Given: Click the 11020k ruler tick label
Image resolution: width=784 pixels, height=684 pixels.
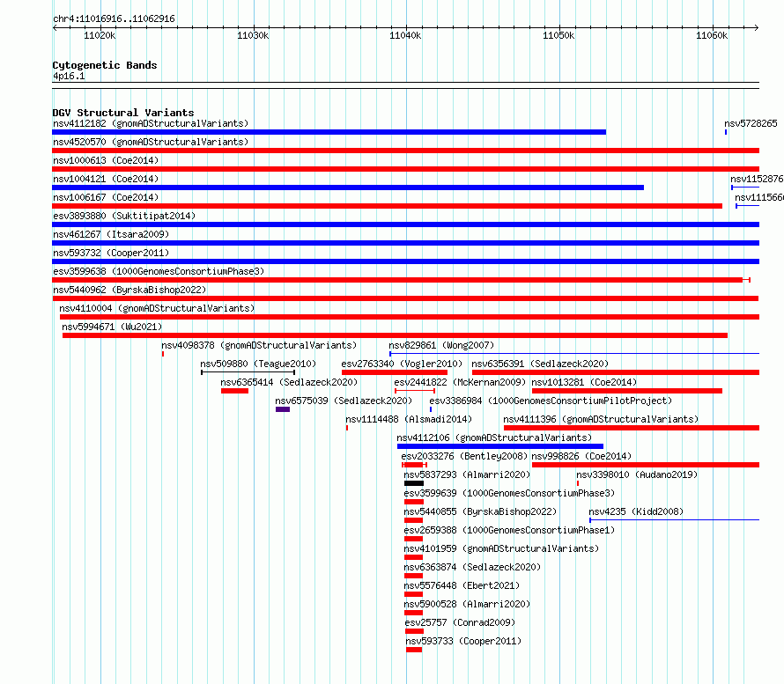Looking at the screenshot, I should click(x=100, y=35).
